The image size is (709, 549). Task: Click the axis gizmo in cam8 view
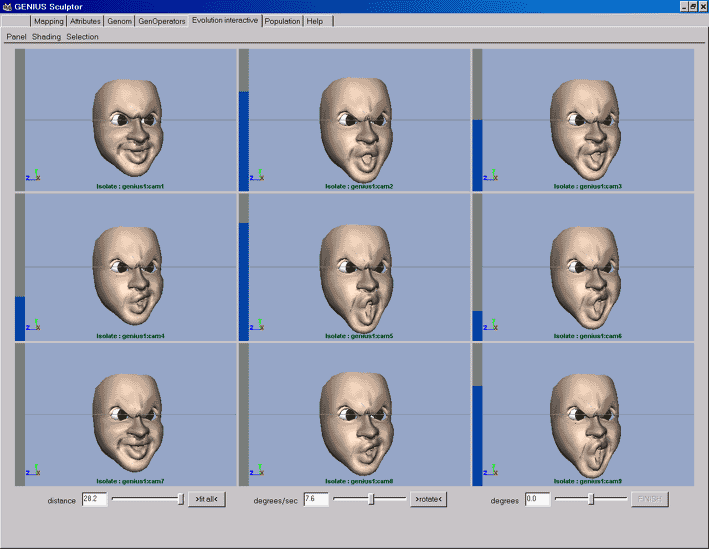(257, 470)
